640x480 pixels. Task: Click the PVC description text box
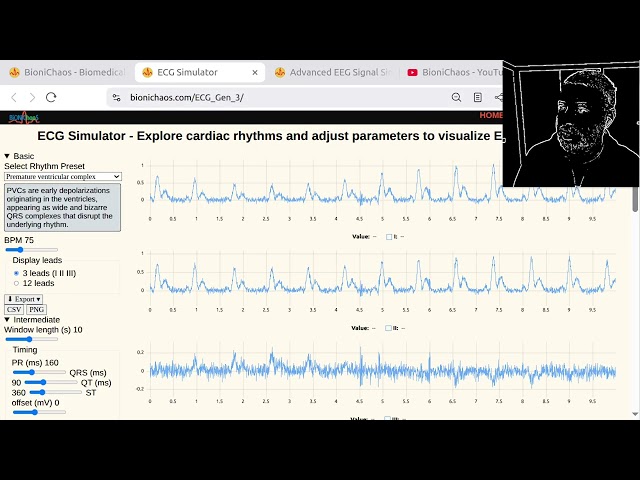point(63,207)
